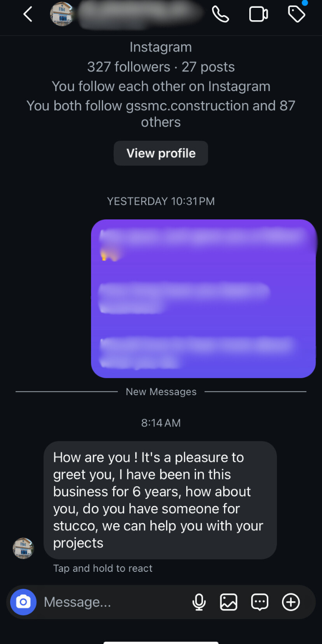Screen dimensions: 322x644
Task: Tap the home indicator bar at bottom
Action: point(161,642)
